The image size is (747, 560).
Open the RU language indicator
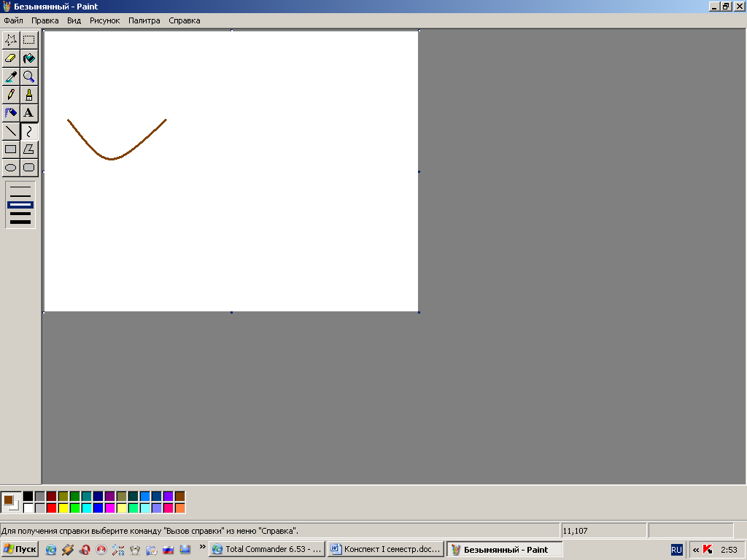[x=676, y=550]
